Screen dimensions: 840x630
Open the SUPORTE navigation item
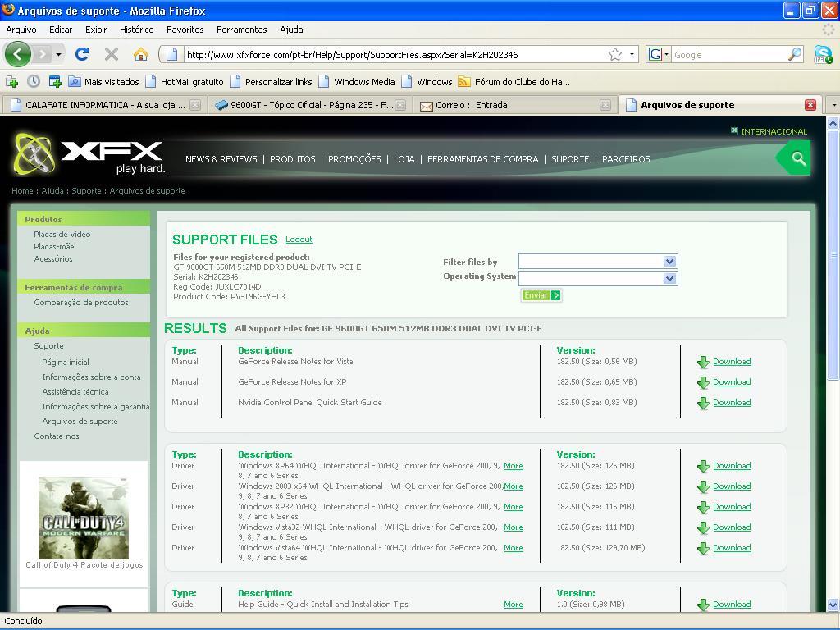click(570, 159)
